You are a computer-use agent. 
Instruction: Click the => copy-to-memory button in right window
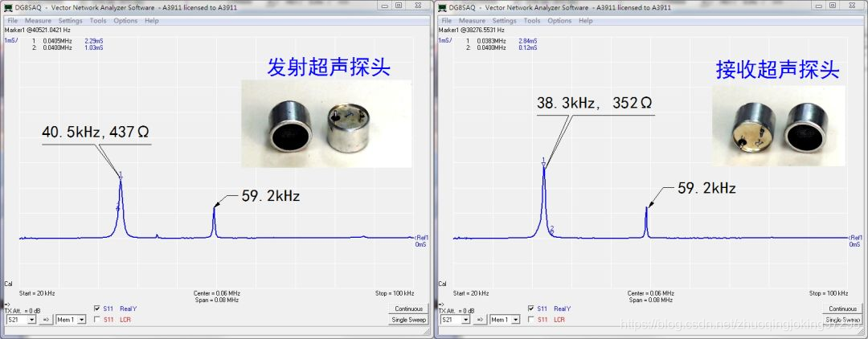click(x=480, y=320)
